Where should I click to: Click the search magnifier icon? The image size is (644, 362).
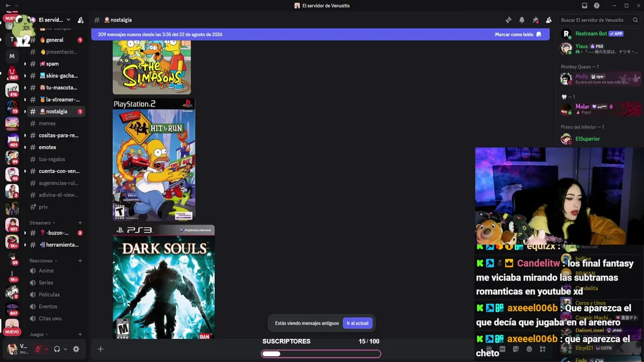[x=635, y=20]
